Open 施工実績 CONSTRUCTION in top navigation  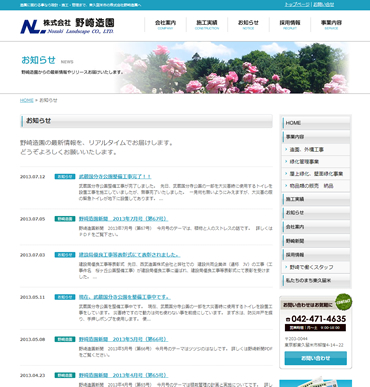(x=207, y=25)
